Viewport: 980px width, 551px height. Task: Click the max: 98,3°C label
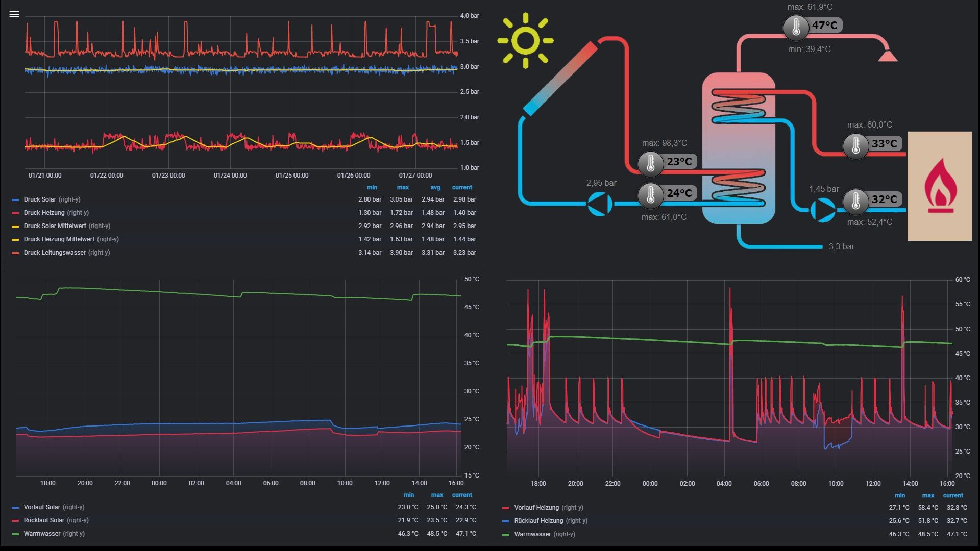665,143
